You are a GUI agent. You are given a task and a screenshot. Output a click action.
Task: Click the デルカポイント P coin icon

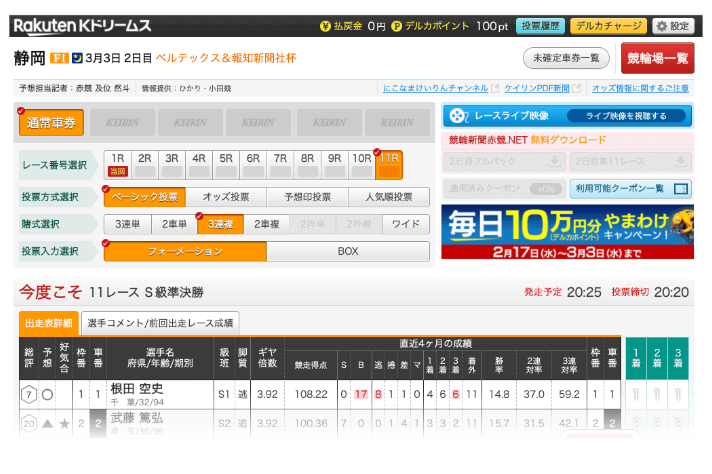(x=396, y=26)
